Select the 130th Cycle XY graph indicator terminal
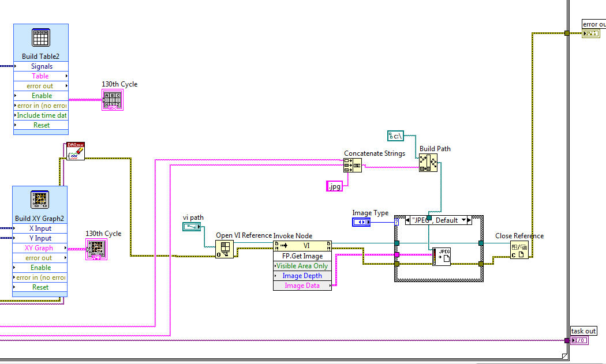606x364 pixels. pyautogui.click(x=96, y=249)
